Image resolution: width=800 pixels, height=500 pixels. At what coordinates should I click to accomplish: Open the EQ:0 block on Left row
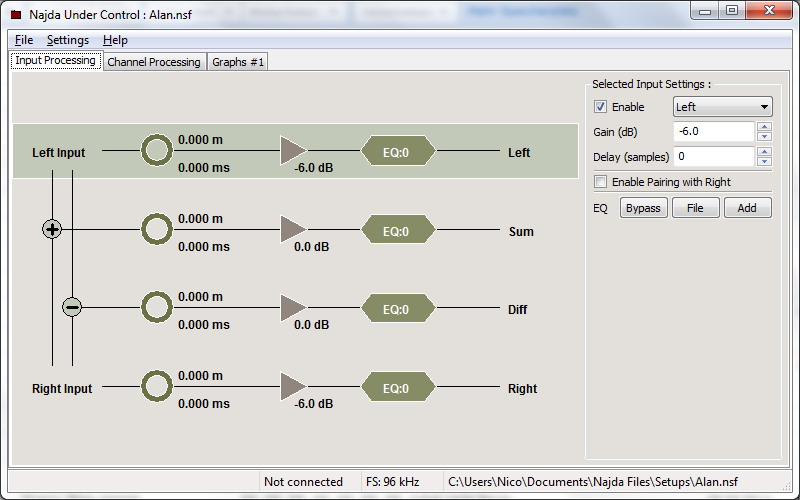click(398, 151)
